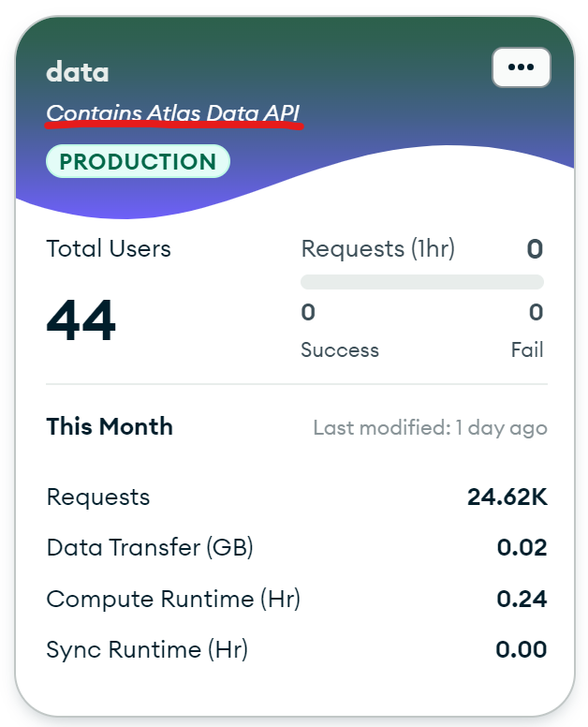The height and width of the screenshot is (727, 588).
Task: Click the Total Users label
Action: 109,248
